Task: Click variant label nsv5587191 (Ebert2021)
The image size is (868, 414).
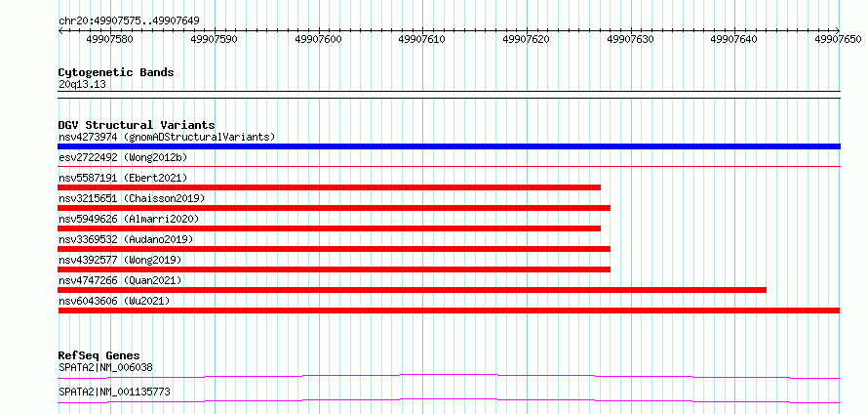Action: pyautogui.click(x=123, y=178)
